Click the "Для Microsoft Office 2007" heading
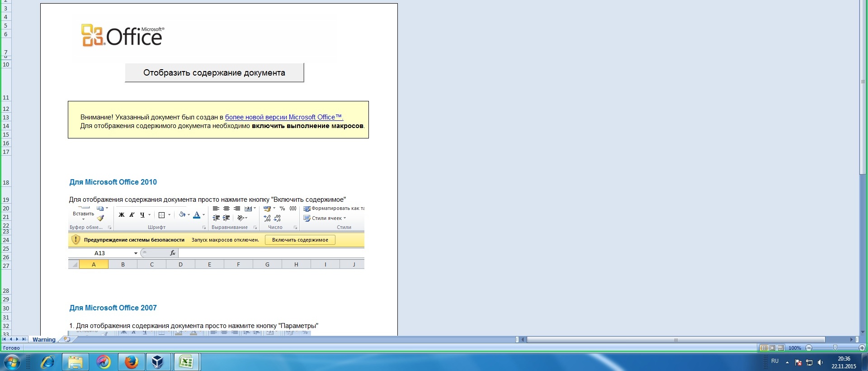Viewport: 868px width, 371px height. tap(113, 308)
